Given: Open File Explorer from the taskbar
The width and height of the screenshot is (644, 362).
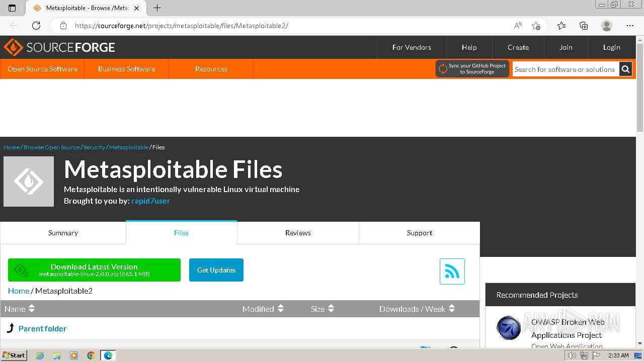Looking at the screenshot, I should pos(57,355).
